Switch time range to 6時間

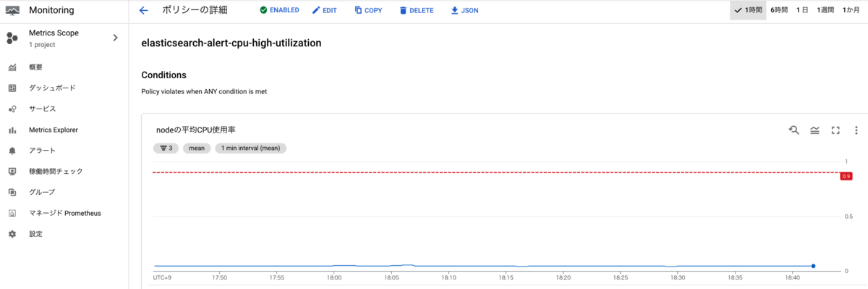(x=779, y=11)
